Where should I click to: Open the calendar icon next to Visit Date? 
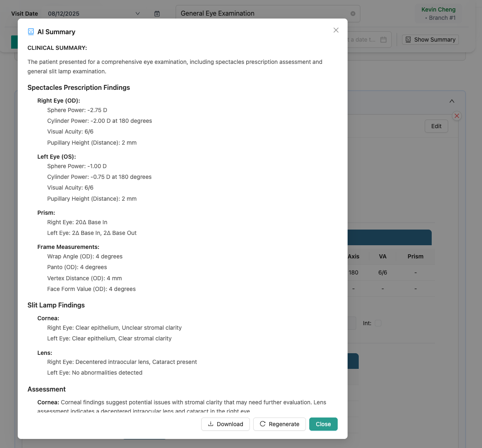click(157, 13)
